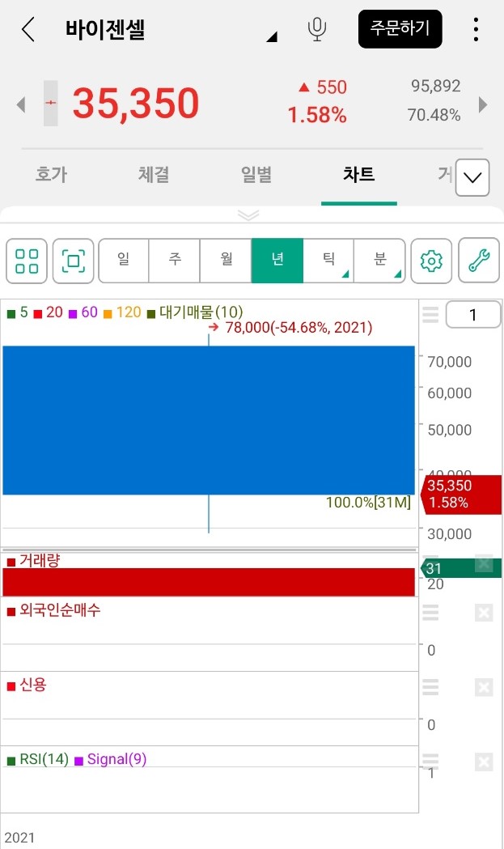The image size is (504, 849).
Task: Tap the RSI(14) legend label
Action: click(x=39, y=760)
